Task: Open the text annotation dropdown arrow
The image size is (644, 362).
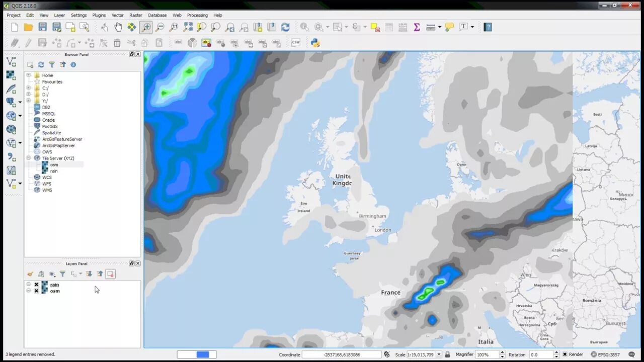Action: (472, 27)
